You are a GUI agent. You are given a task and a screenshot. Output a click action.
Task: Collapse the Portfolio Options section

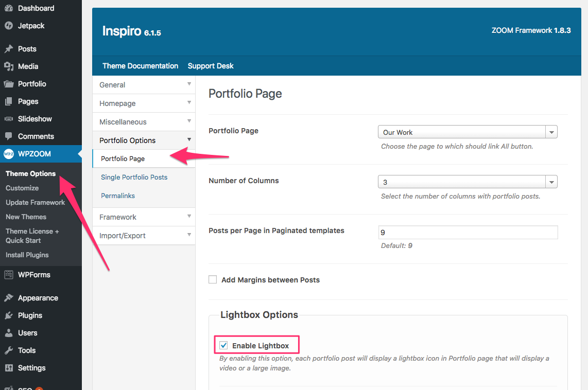click(143, 140)
